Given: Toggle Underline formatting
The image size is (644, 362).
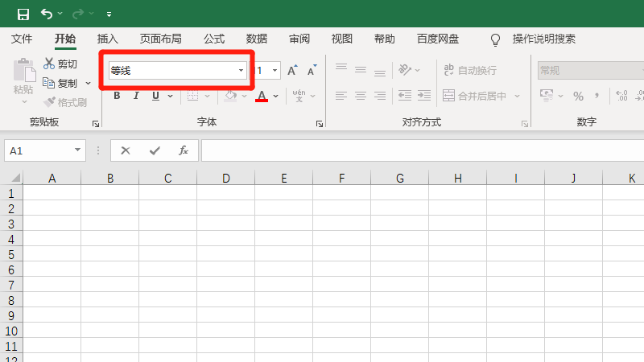Looking at the screenshot, I should (155, 96).
